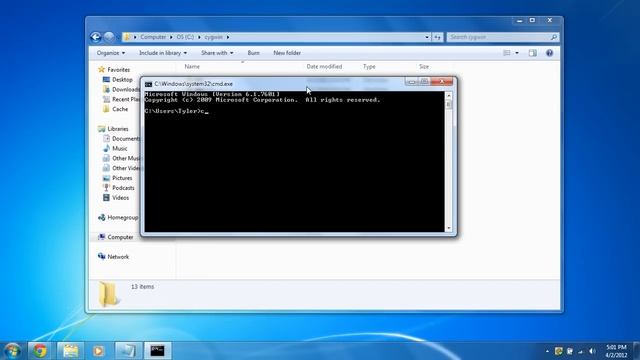Go forward with Explorer forward arrow
Viewport: 640px width, 360px height.
point(109,37)
